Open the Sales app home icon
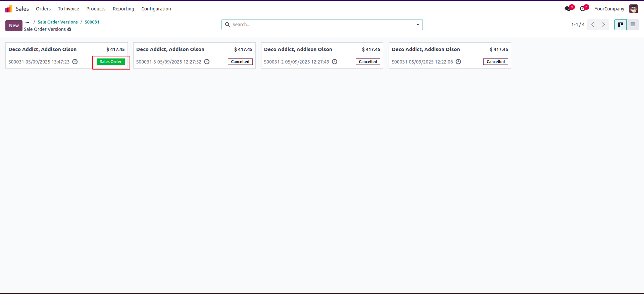The height and width of the screenshot is (294, 644). click(x=9, y=9)
